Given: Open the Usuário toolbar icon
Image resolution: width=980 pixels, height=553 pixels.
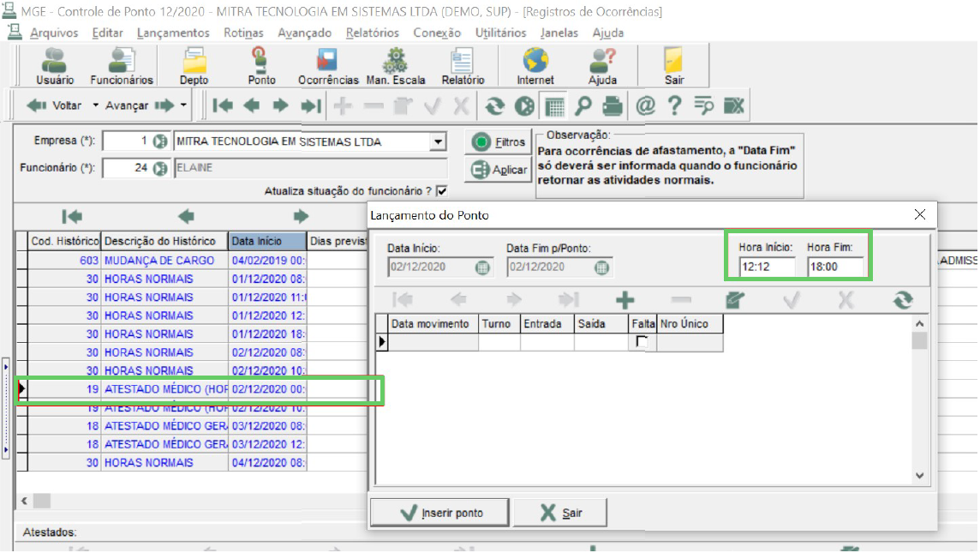Looking at the screenshot, I should (54, 66).
